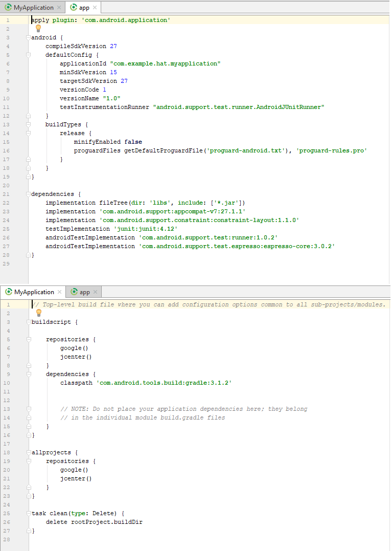Fold the dependencies block containing classpath gradle:3.1.2
The height and width of the screenshot is (551, 392).
point(29,374)
